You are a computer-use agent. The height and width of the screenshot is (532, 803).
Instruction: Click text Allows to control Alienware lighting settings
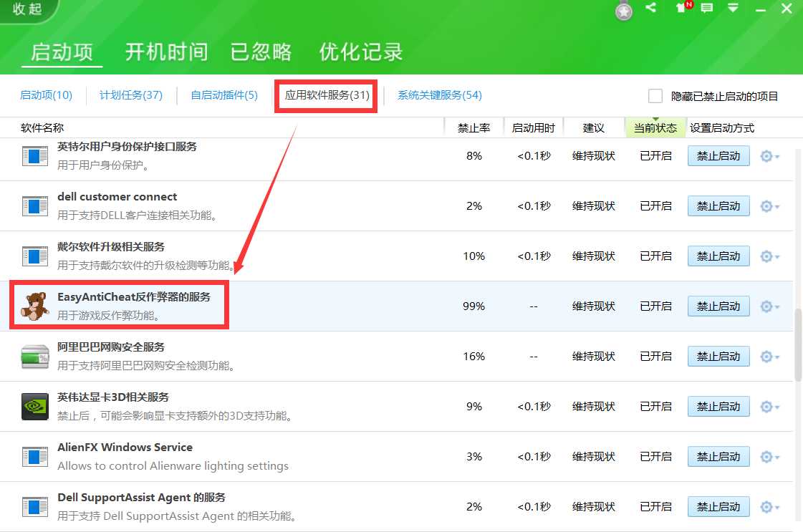pyautogui.click(x=173, y=466)
